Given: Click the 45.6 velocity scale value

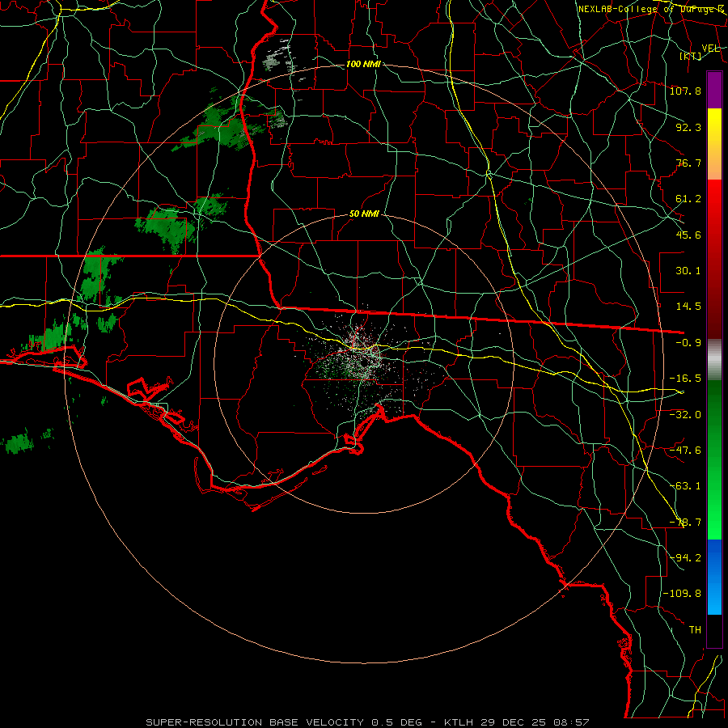Looking at the screenshot, I should [x=688, y=235].
